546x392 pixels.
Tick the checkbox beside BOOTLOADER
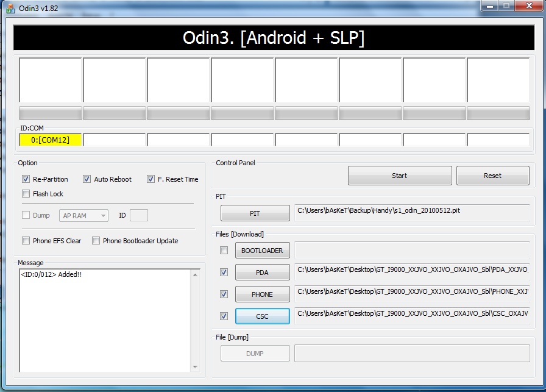pyautogui.click(x=224, y=251)
